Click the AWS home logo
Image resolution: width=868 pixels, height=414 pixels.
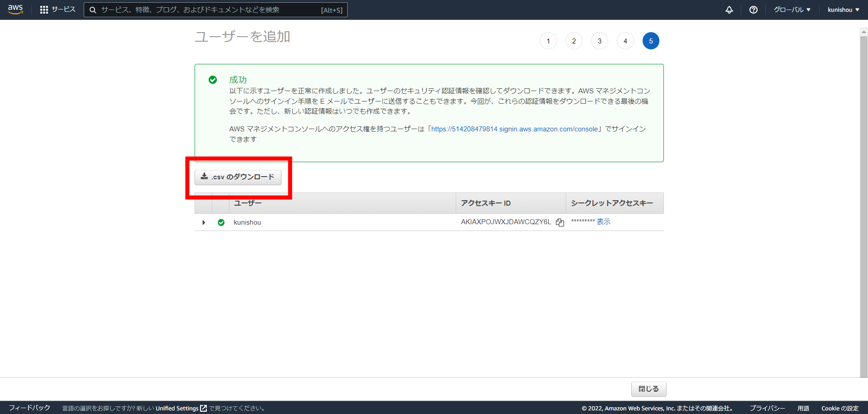coord(14,9)
